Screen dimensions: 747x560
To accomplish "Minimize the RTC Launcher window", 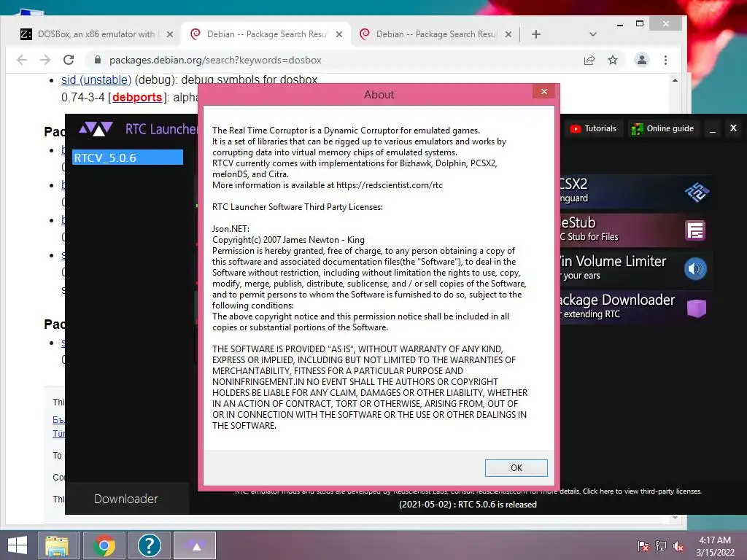I will (712, 128).
